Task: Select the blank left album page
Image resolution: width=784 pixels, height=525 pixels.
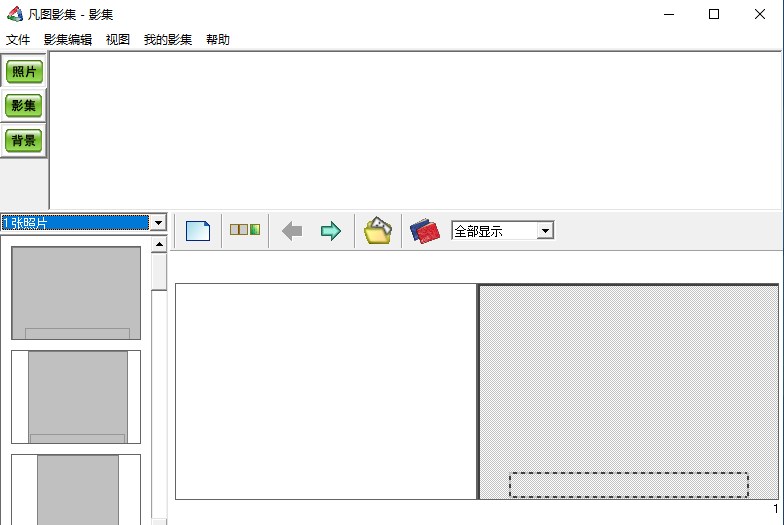Action: (x=326, y=392)
